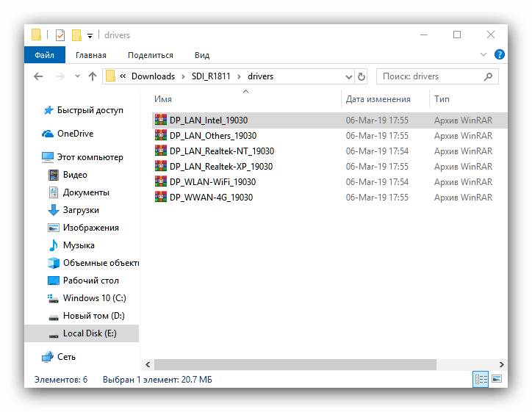Switch to large icons view in status bar

tap(497, 379)
